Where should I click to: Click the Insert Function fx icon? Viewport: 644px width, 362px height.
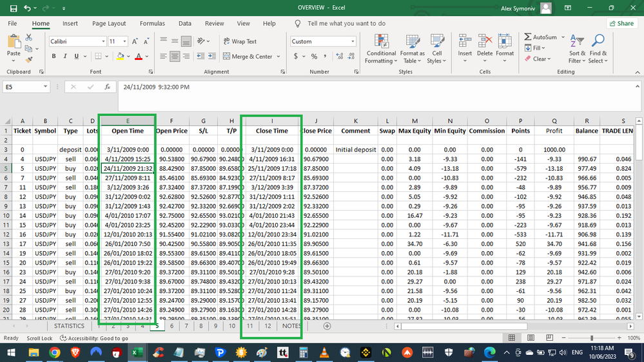click(107, 86)
